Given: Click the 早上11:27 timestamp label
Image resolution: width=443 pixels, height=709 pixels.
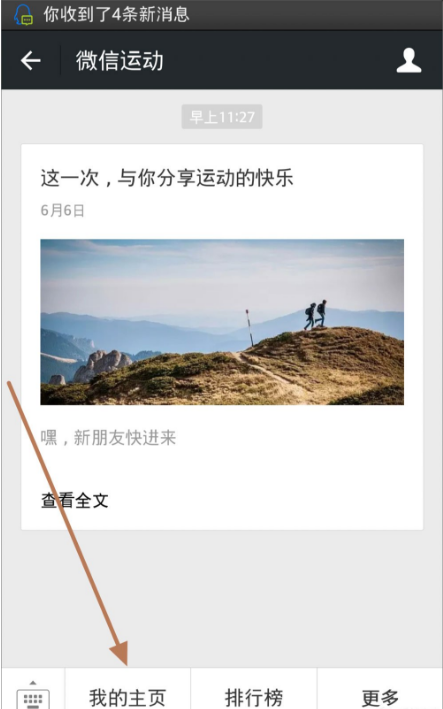Looking at the screenshot, I should (222, 117).
